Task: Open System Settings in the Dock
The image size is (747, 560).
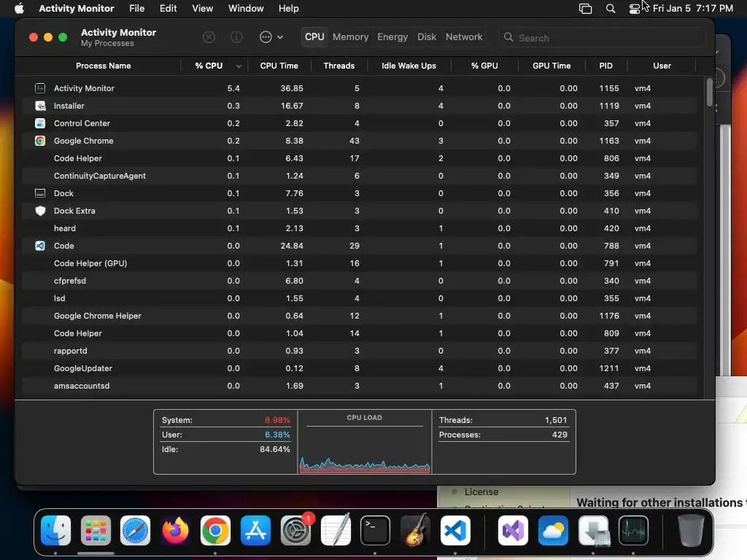Action: [x=295, y=530]
